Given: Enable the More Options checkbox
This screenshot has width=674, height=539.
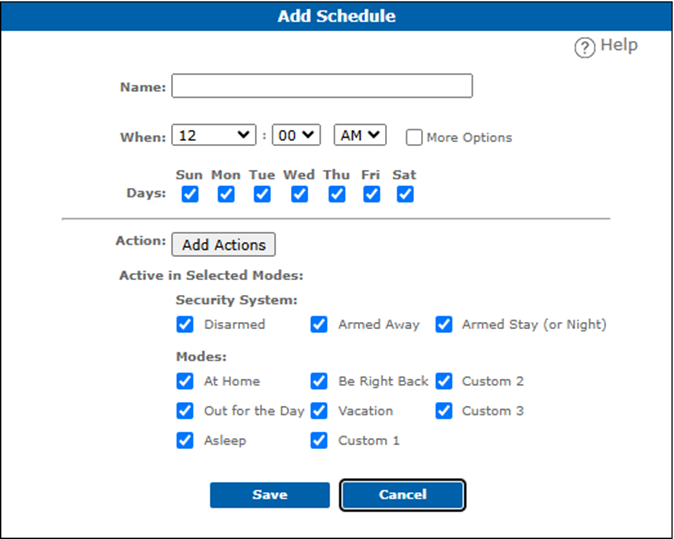Looking at the screenshot, I should coord(414,138).
